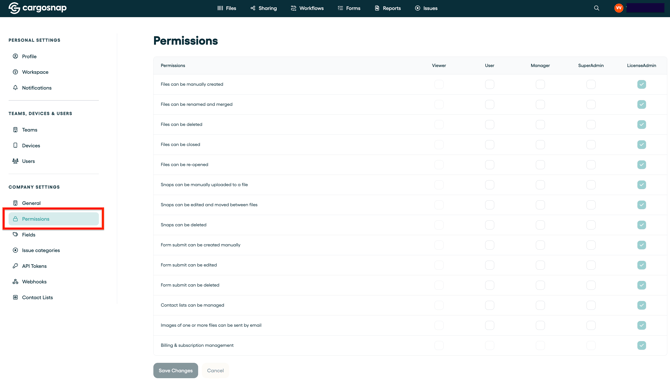The height and width of the screenshot is (389, 670).
Task: Click the Issue categories icon
Action: pyautogui.click(x=15, y=250)
